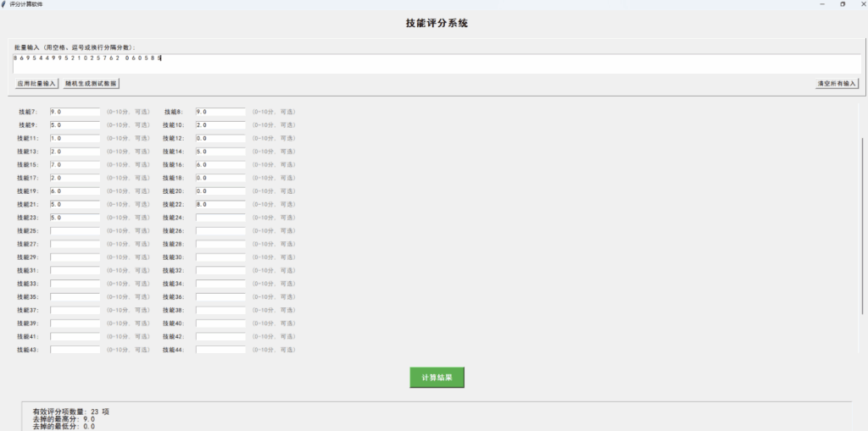
Task: Select the 技能7 score field
Action: point(75,112)
